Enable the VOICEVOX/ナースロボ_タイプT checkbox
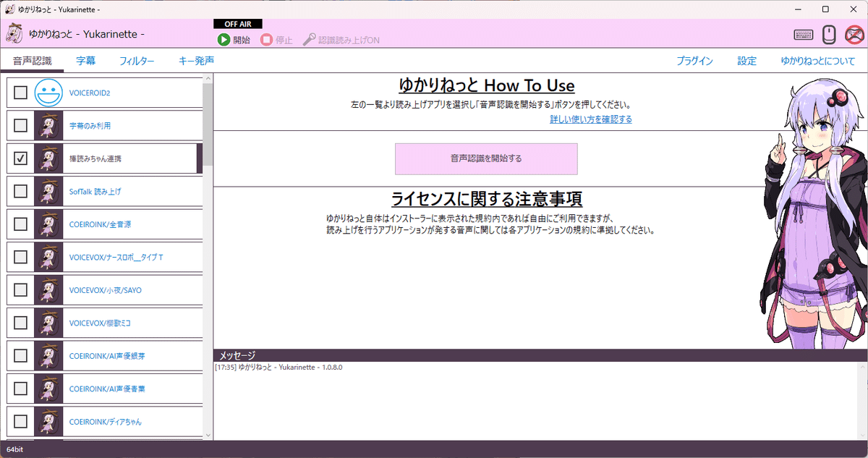The width and height of the screenshot is (868, 458). (x=21, y=257)
